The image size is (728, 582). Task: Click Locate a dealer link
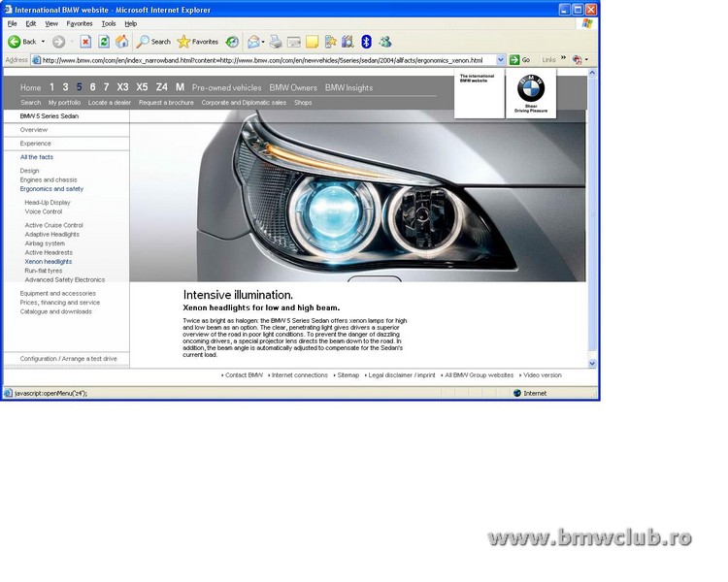coord(110,103)
